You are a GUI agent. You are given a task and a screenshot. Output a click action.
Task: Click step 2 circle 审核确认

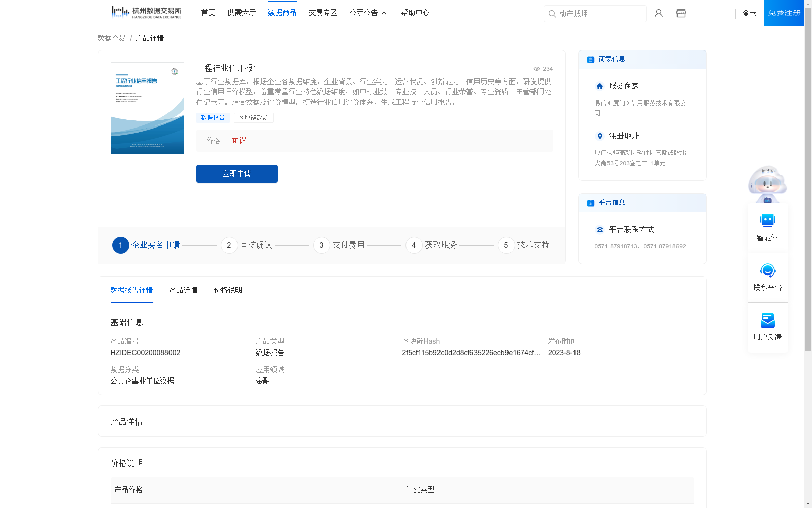pyautogui.click(x=229, y=245)
